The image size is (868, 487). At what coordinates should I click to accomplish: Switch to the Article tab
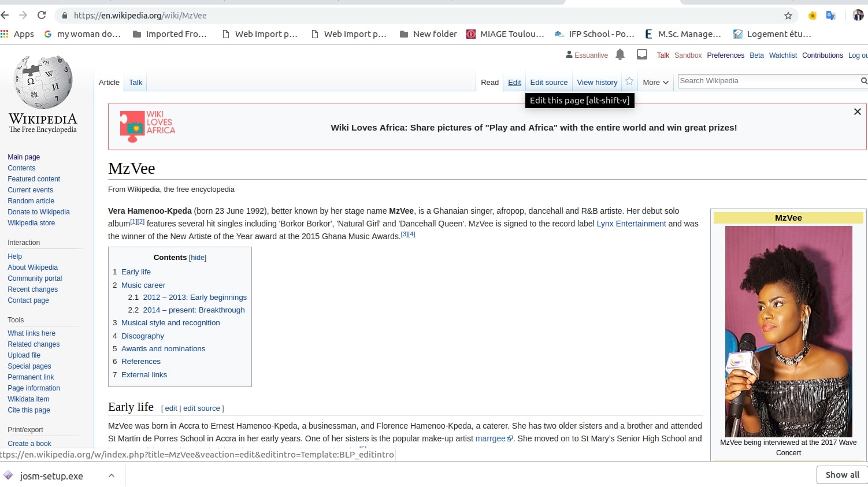pos(109,83)
